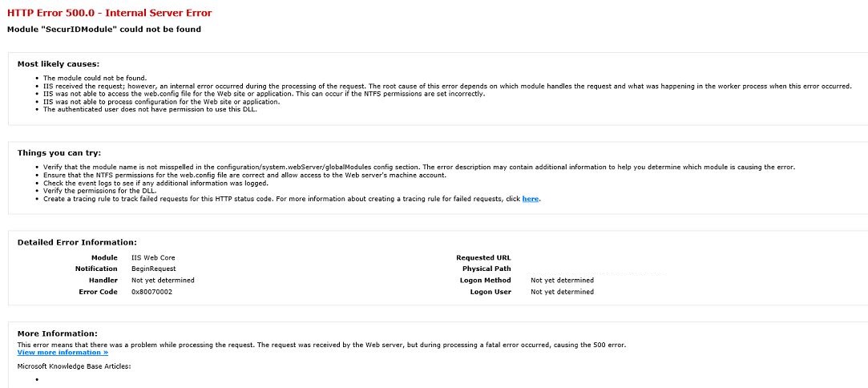Click the "Requested URL" label
The image size is (868, 388).
click(483, 258)
